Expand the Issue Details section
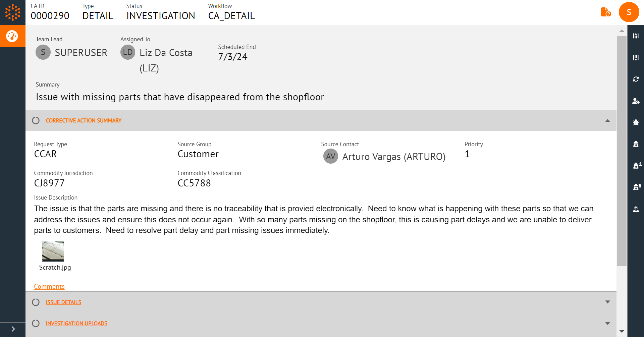The image size is (644, 337). pyautogui.click(x=607, y=302)
